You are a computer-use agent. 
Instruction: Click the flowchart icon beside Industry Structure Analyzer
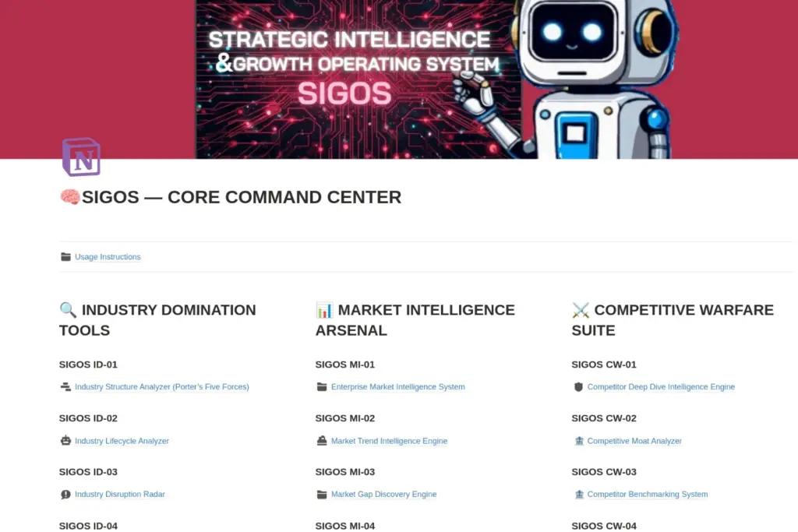65,386
